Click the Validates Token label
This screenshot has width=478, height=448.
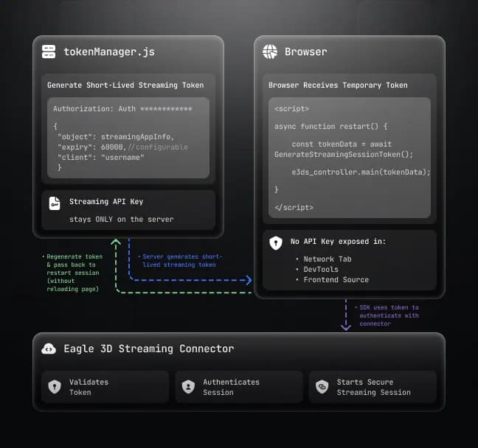click(x=89, y=387)
